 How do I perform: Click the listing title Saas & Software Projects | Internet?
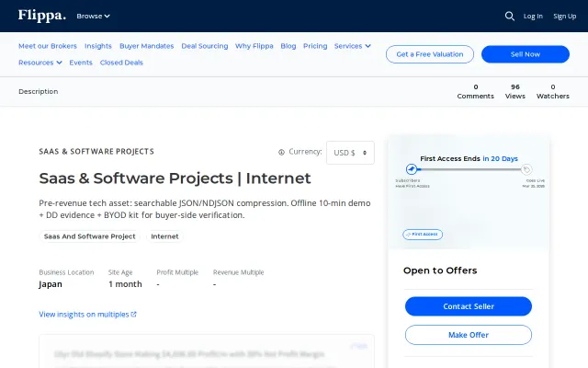[x=175, y=178]
